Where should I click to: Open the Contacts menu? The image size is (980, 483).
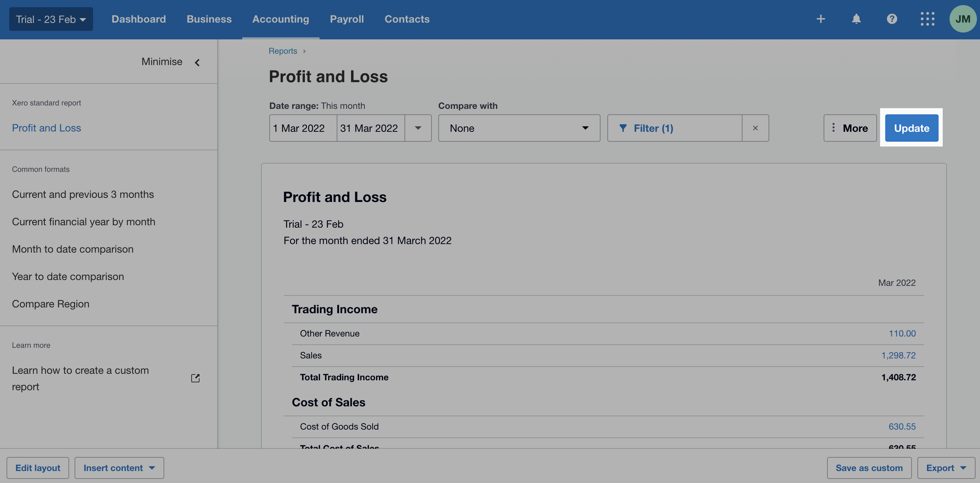[407, 19]
